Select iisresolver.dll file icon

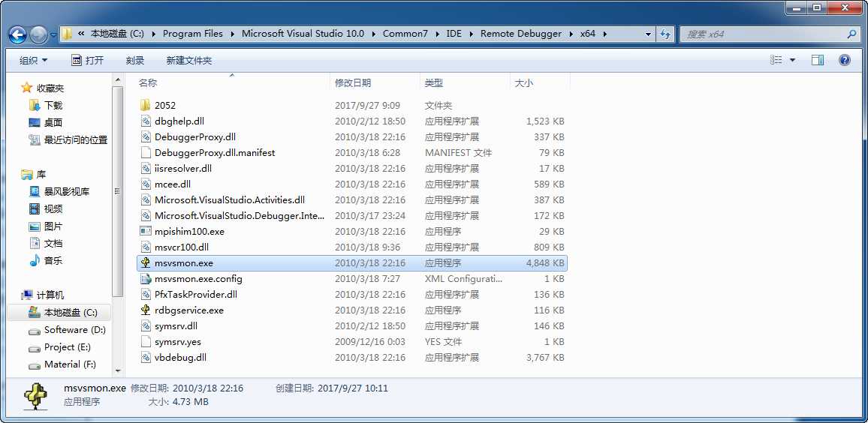145,168
